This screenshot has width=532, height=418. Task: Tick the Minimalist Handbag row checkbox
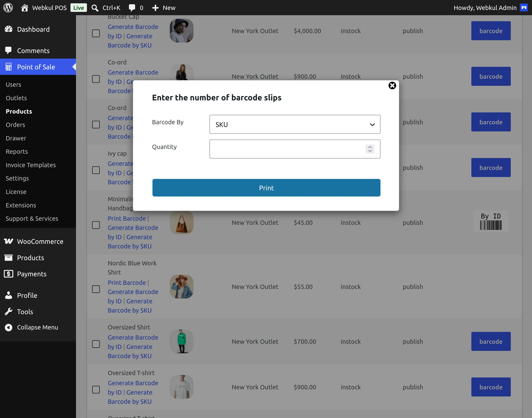click(x=96, y=225)
